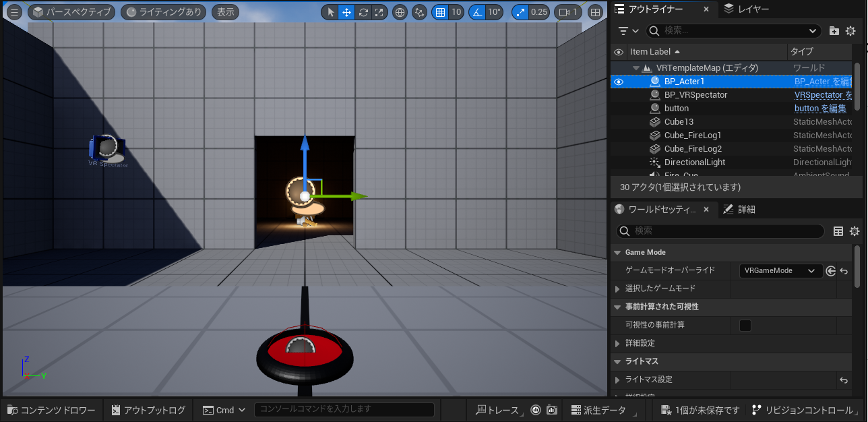Screen dimensions: 868x422
Task: Browse to VRGameMode asset icon
Action: (x=830, y=271)
